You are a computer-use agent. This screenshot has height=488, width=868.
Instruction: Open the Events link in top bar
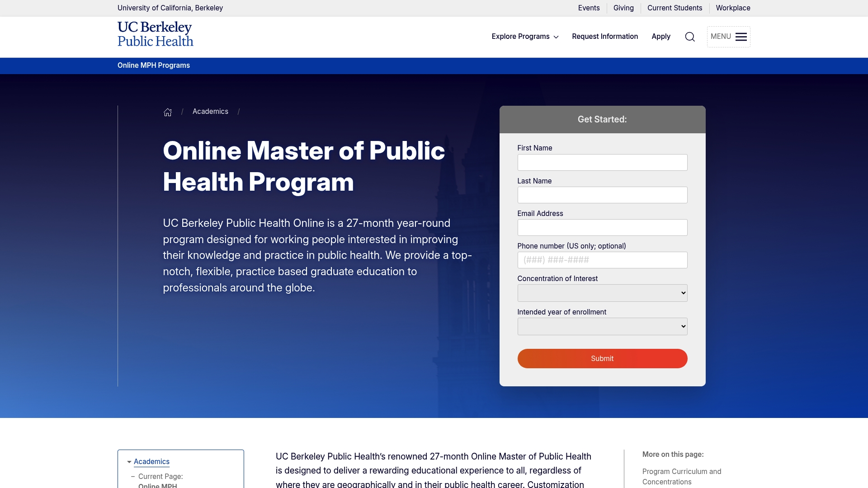coord(589,8)
